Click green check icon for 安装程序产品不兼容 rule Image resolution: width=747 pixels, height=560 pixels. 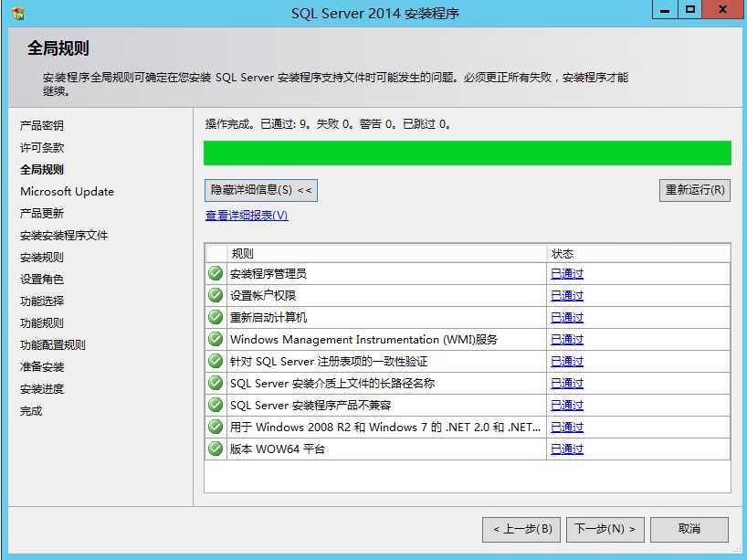click(216, 405)
